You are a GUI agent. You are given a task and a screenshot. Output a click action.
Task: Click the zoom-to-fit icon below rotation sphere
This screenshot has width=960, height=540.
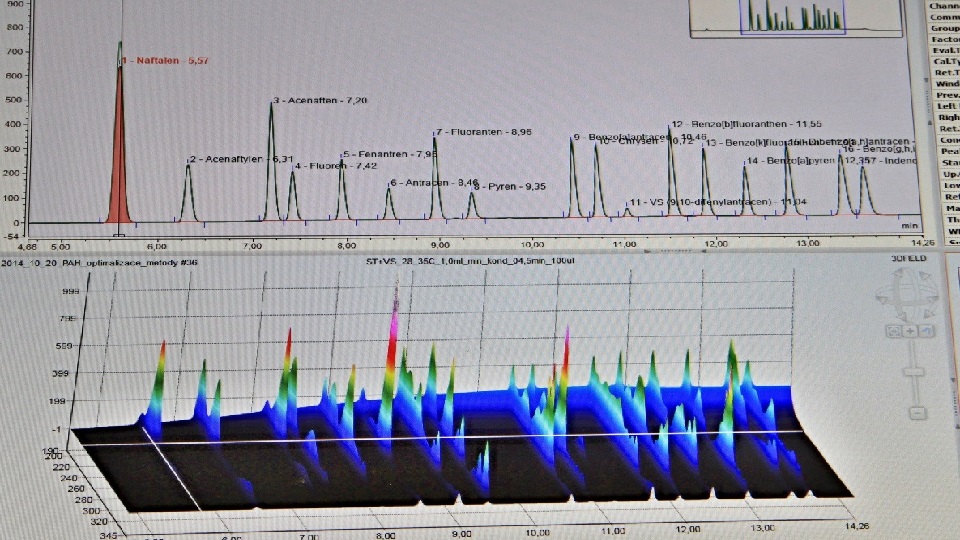(x=896, y=331)
